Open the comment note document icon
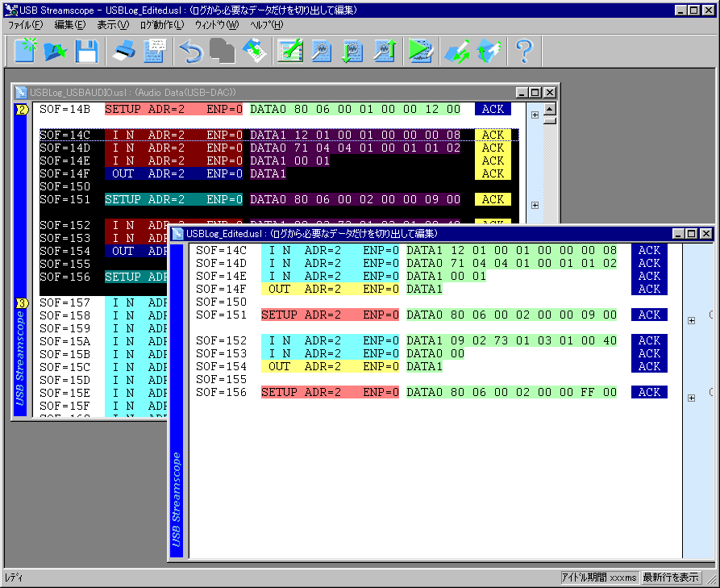Screen dimensions: 720x588 point(155,51)
